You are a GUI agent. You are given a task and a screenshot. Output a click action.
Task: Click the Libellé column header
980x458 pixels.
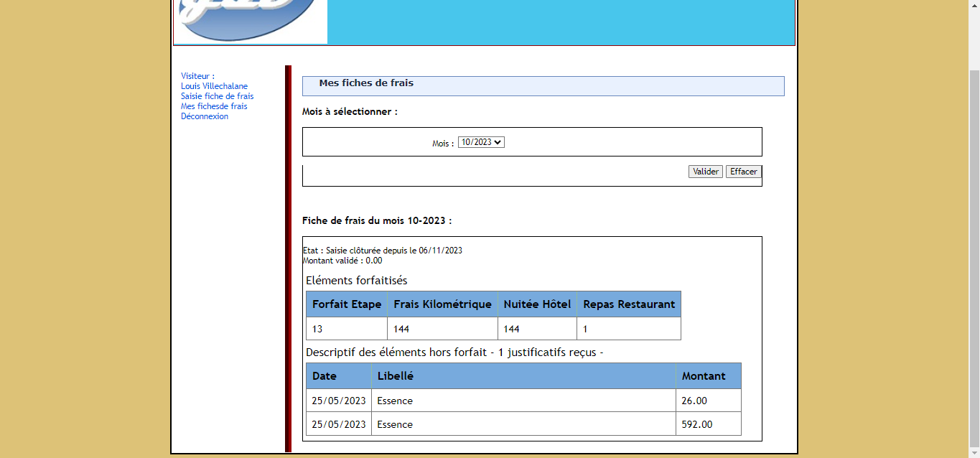[396, 376]
